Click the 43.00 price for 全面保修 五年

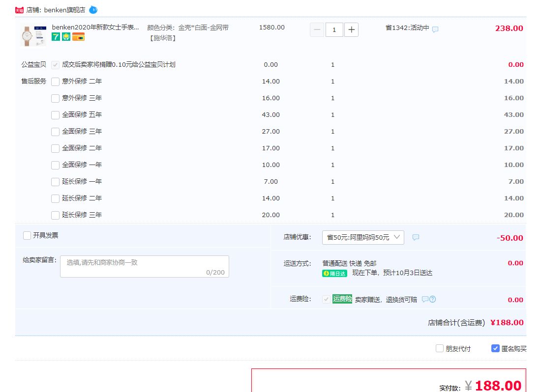[x=271, y=115]
